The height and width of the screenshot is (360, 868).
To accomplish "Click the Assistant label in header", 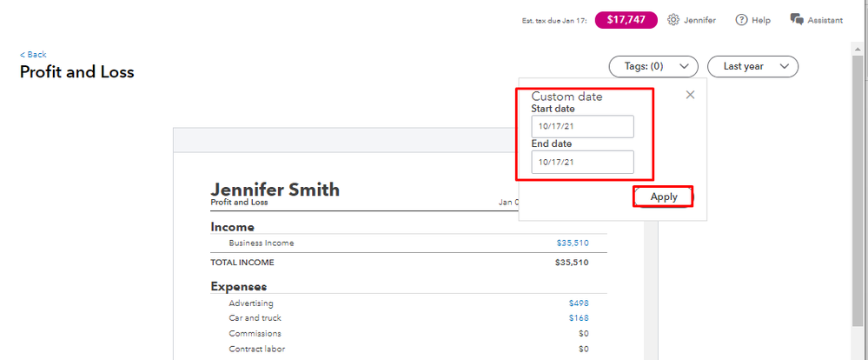I will 825,20.
